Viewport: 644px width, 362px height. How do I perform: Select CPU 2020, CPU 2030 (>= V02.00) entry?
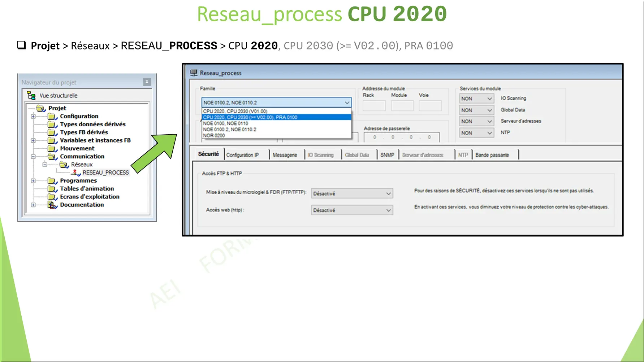(x=250, y=117)
